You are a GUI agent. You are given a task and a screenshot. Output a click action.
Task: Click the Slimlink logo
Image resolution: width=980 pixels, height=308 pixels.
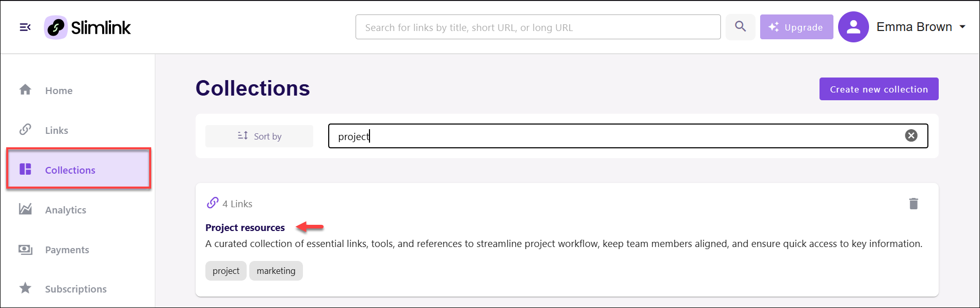87,27
